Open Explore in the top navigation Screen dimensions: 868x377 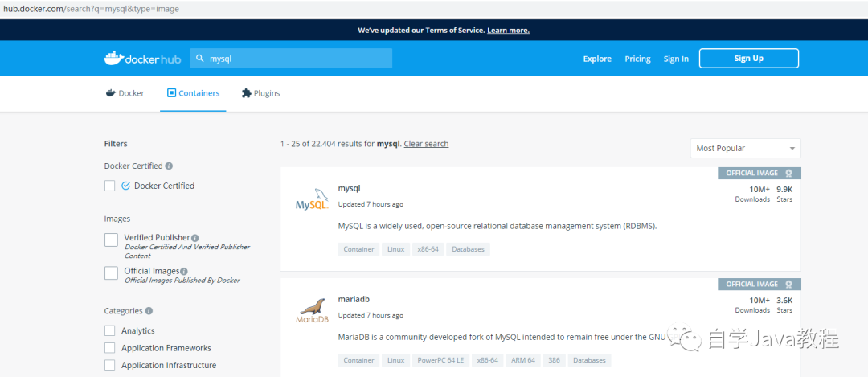click(x=597, y=59)
